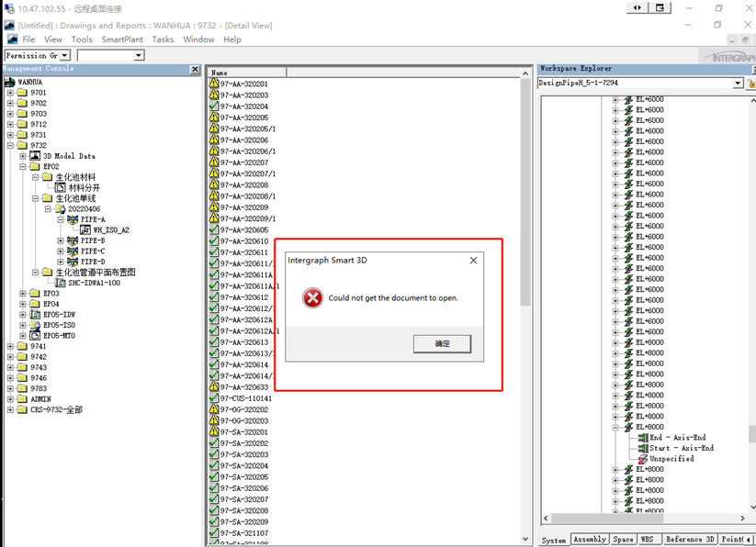Expand the 3D Model Data node
The image size is (756, 547).
23,156
